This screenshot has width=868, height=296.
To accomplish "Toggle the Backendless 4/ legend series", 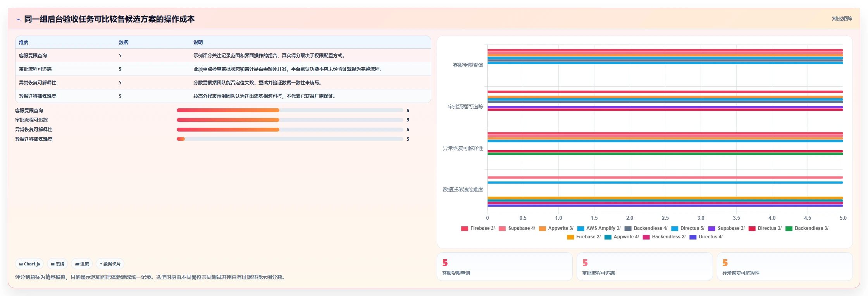I will (646, 228).
